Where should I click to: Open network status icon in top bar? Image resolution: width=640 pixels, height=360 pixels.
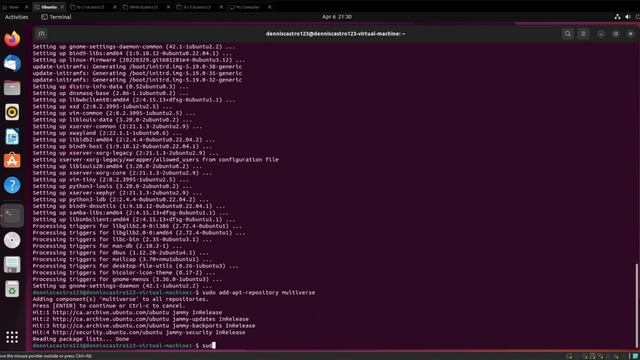617,17
